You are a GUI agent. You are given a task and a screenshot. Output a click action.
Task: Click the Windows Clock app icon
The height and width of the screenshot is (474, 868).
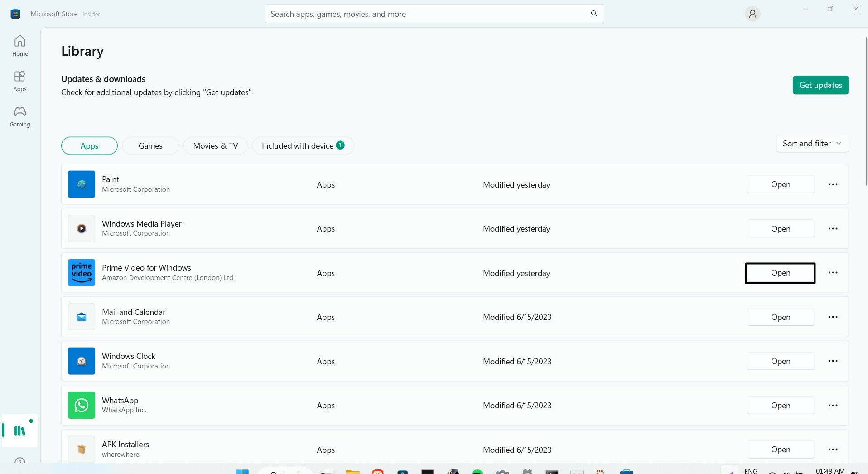click(82, 361)
